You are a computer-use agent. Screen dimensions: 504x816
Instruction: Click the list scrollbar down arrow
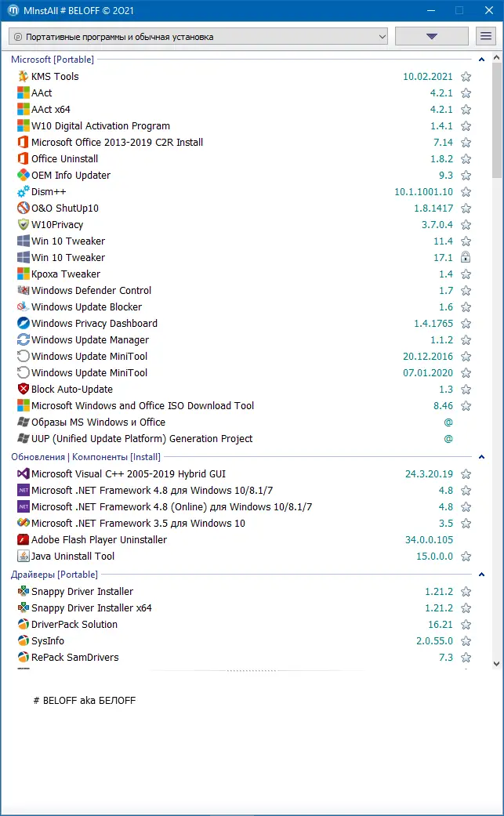tap(497, 664)
